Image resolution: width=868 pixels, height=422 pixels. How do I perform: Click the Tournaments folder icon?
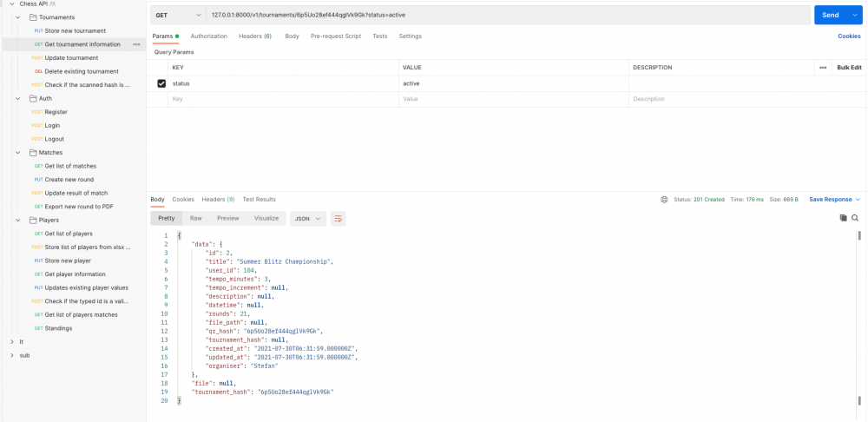pyautogui.click(x=31, y=17)
